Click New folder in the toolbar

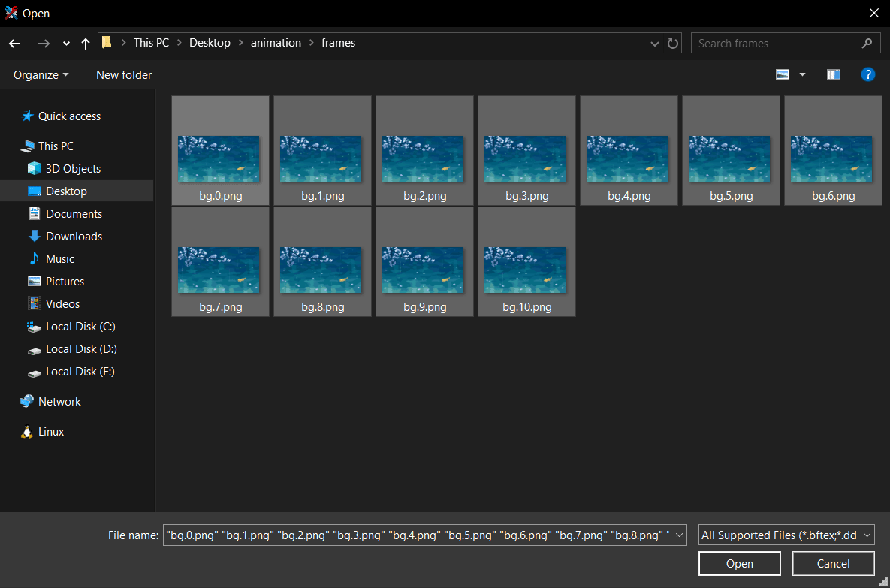tap(124, 74)
